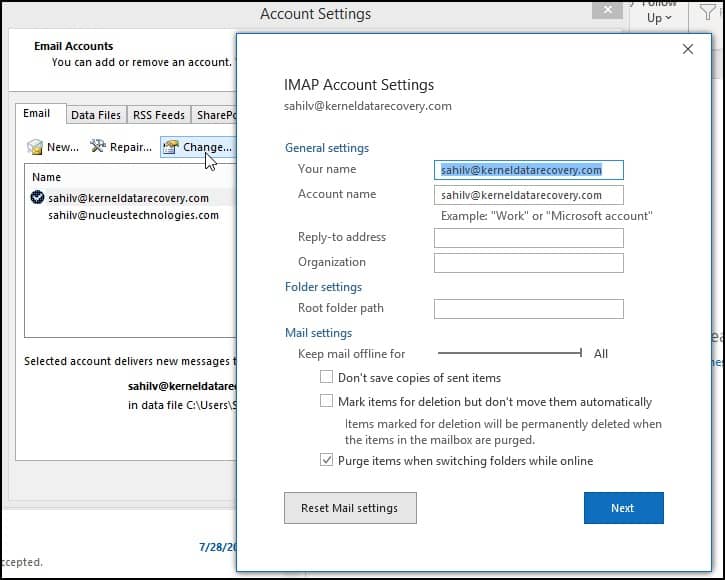The image size is (725, 580).
Task: Click the Change account settings icon
Action: click(170, 147)
